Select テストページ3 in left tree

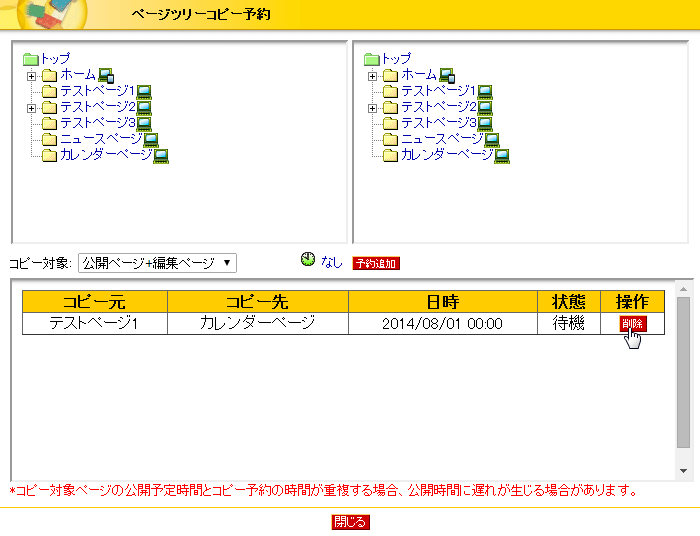[x=97, y=122]
